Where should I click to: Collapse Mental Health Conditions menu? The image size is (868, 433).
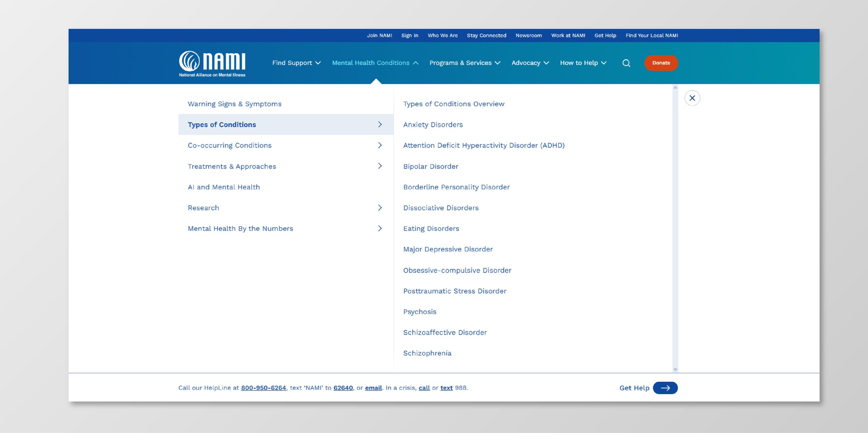coord(375,63)
